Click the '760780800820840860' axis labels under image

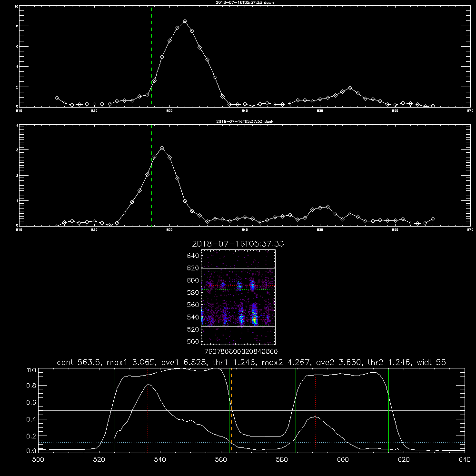(x=241, y=352)
